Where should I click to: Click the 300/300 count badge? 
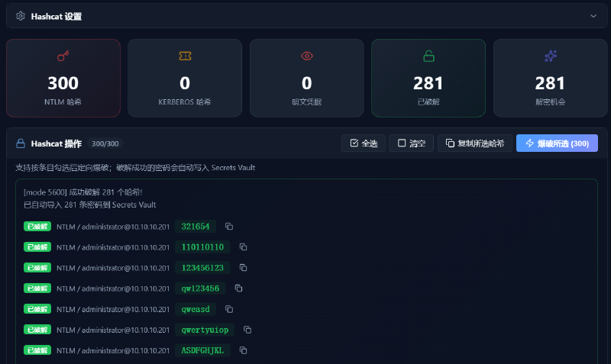[105, 143]
